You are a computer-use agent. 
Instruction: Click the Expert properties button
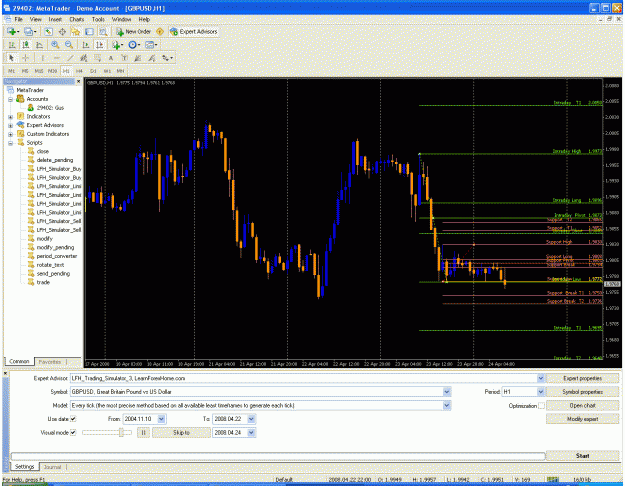pos(582,378)
